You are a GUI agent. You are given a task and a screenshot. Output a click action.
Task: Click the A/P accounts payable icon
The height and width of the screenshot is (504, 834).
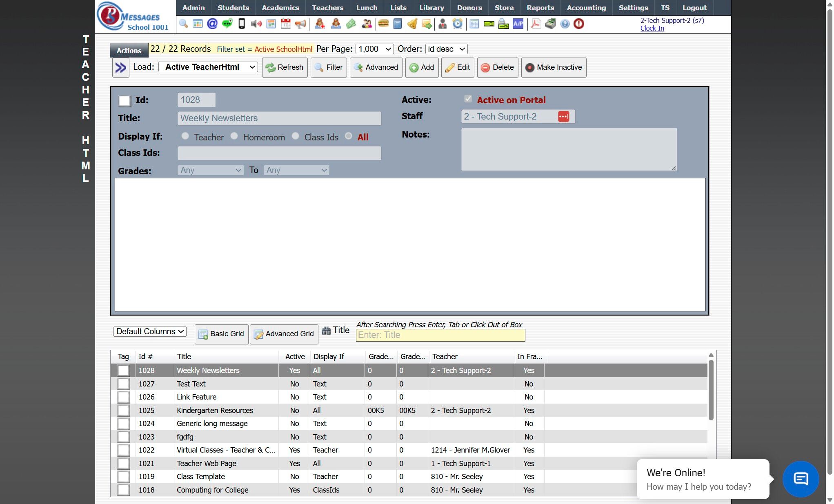(x=518, y=24)
